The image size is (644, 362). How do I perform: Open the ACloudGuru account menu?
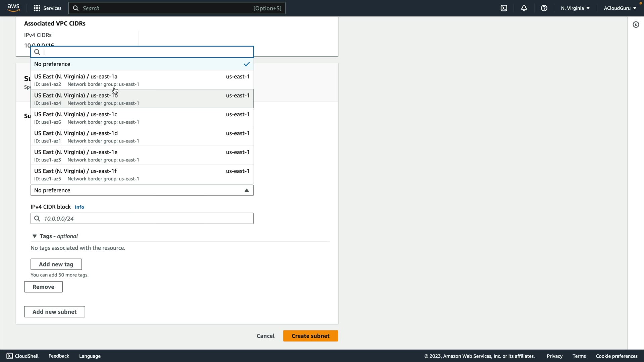(620, 8)
